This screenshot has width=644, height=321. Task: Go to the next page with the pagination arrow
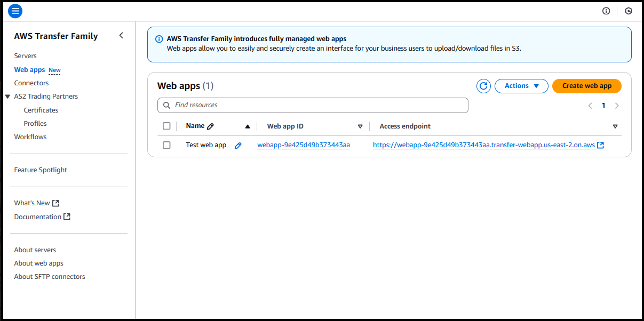point(617,106)
